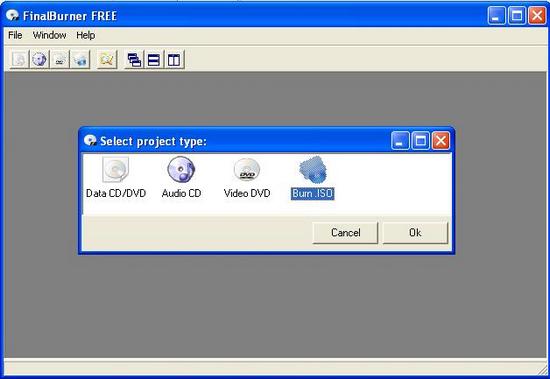Screen dimensions: 550x379
Task: Cascade windows using the toolbar icon
Action: [134, 59]
